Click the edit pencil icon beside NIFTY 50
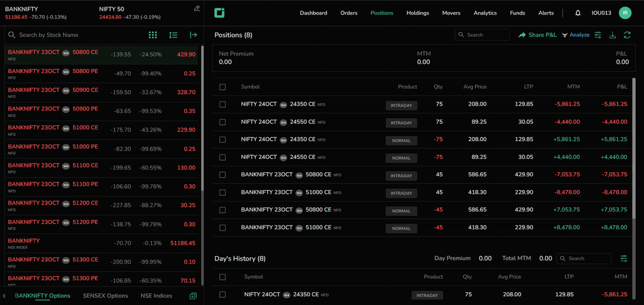Screen dimensions: 644x305 click(x=197, y=9)
